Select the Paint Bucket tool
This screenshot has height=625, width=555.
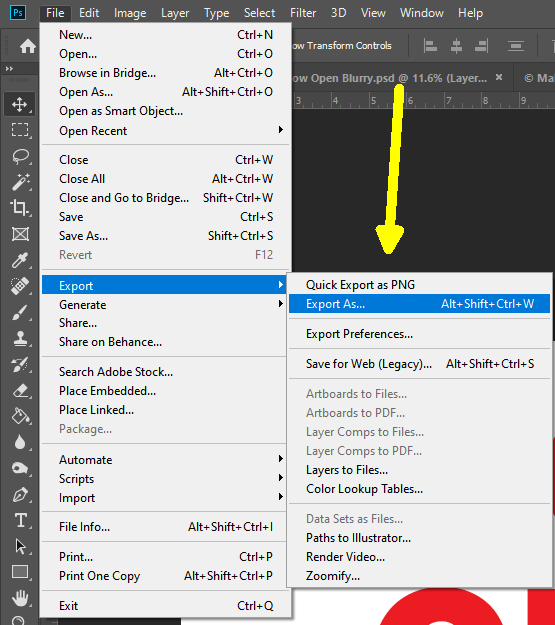(20, 416)
